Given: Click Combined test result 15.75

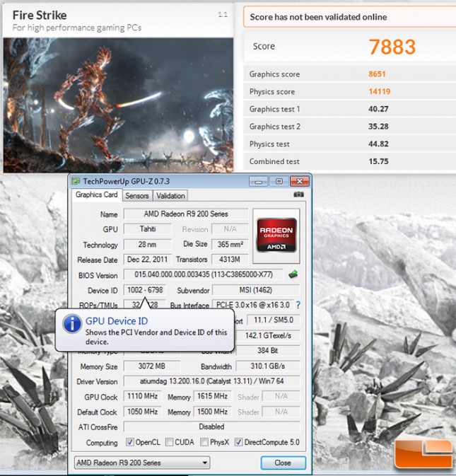Looking at the screenshot, I should click(378, 161).
